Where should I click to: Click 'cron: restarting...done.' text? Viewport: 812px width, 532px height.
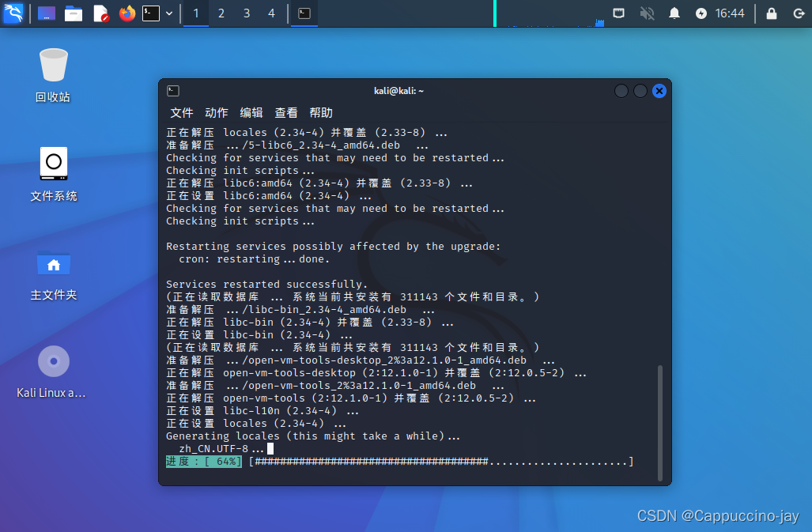click(x=254, y=258)
